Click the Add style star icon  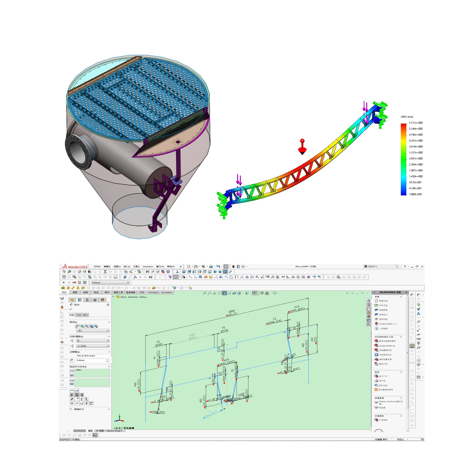click(x=82, y=326)
